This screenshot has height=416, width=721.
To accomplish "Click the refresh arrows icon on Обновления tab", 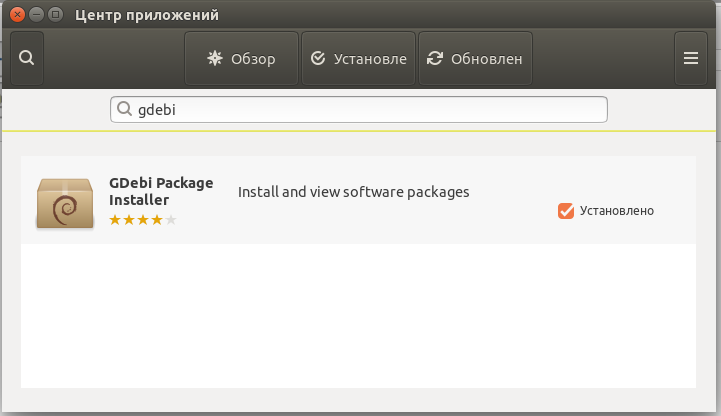I will (435, 59).
